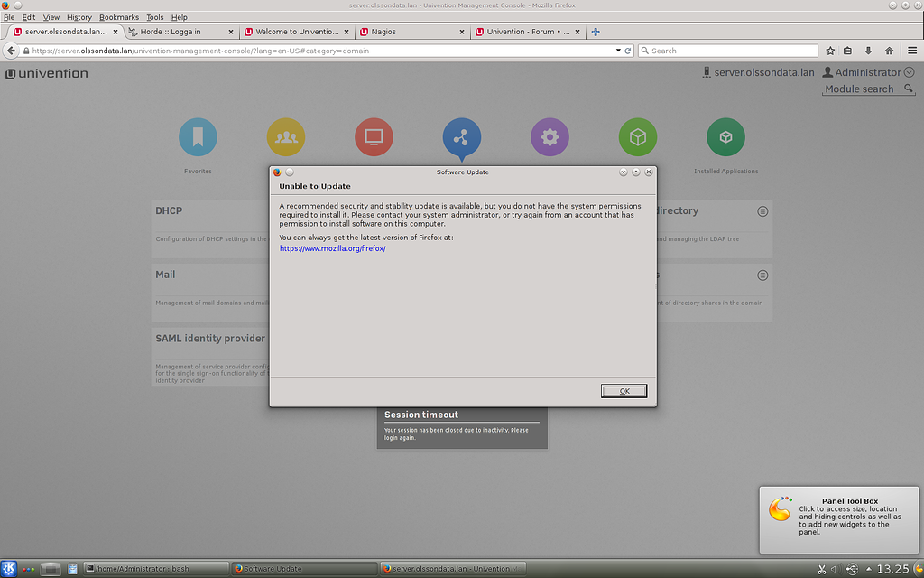Open the purple gear portal icon
This screenshot has height=578, width=924.
(x=550, y=137)
